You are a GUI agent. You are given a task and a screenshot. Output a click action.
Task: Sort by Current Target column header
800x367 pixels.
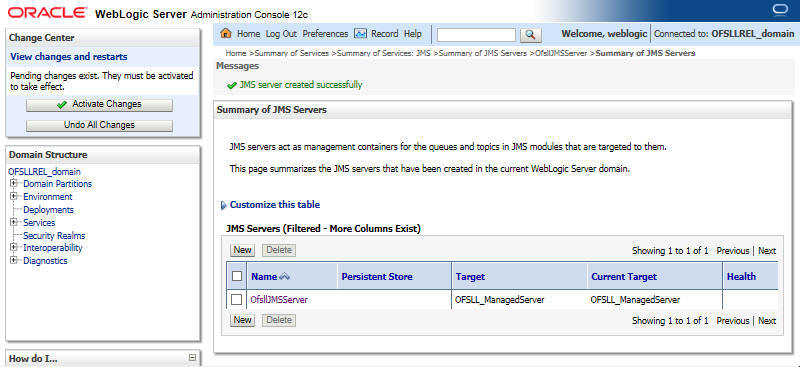[624, 277]
